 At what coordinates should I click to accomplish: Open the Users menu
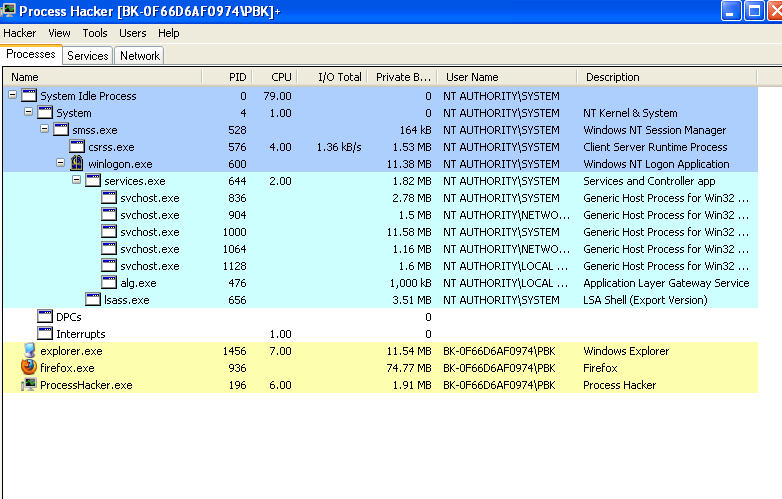[133, 33]
